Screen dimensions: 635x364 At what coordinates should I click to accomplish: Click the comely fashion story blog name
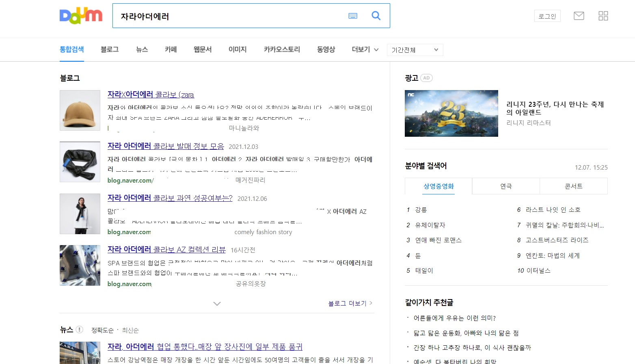[263, 232]
